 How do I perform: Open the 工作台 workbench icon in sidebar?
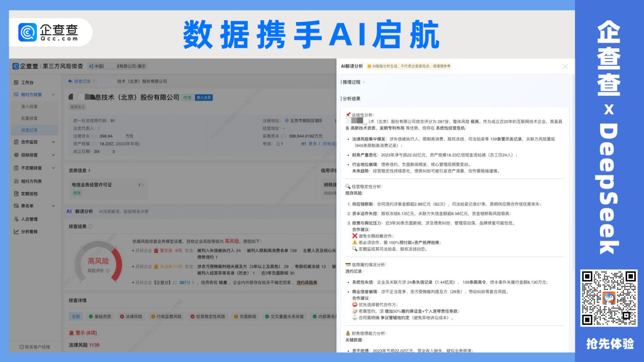tap(16, 82)
